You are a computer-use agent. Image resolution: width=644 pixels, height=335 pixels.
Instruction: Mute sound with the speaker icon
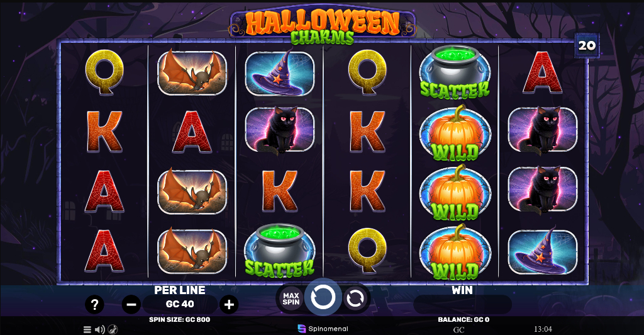point(99,329)
